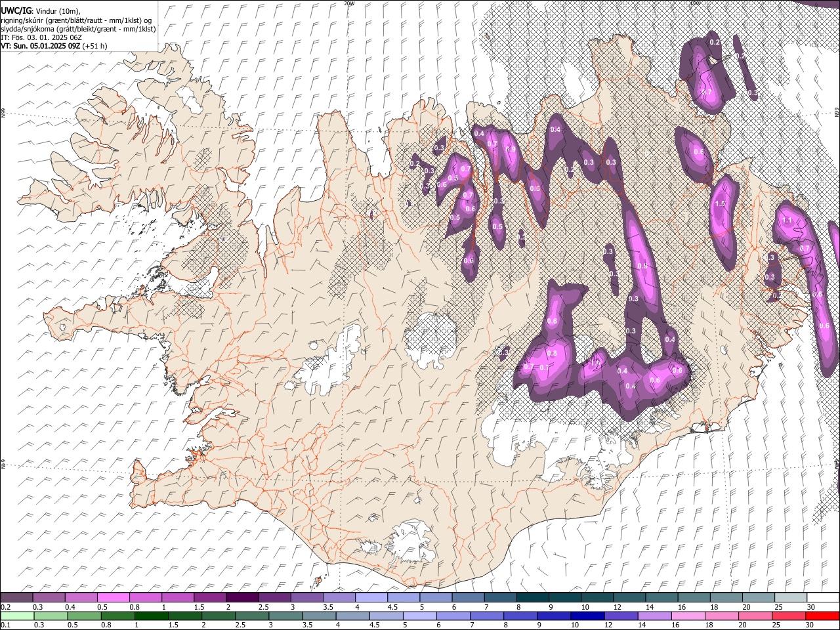Click 'VT: Sun. 05.01.2025 09Z' valid time
The image size is (840, 630).
click(41, 46)
